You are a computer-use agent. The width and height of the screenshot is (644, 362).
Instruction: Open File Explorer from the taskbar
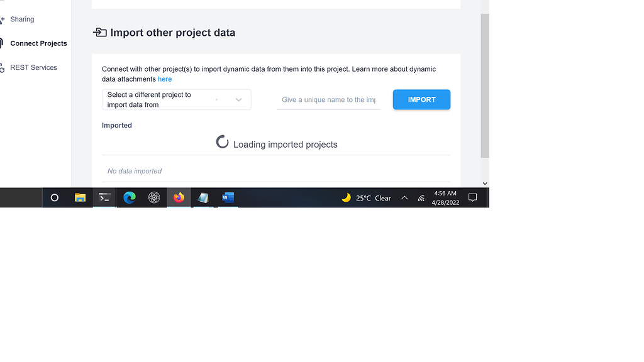click(80, 197)
